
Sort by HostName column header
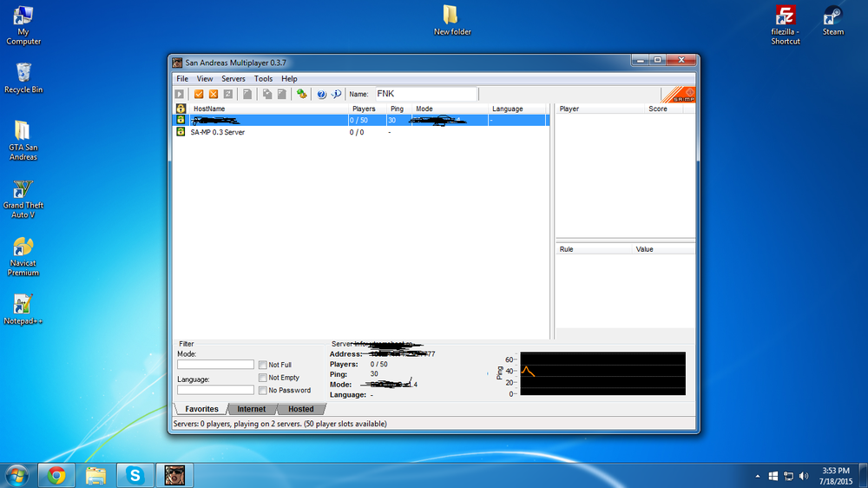[x=267, y=109]
